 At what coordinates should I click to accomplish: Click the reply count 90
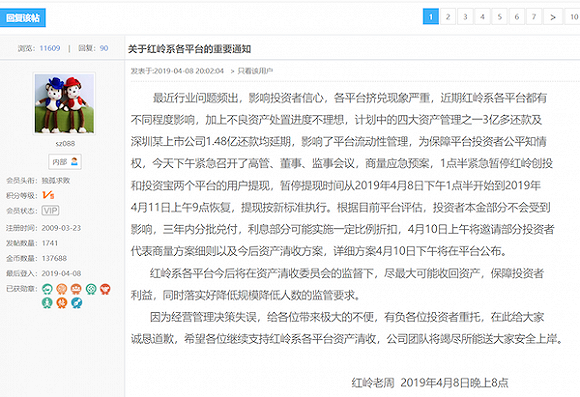pos(104,48)
